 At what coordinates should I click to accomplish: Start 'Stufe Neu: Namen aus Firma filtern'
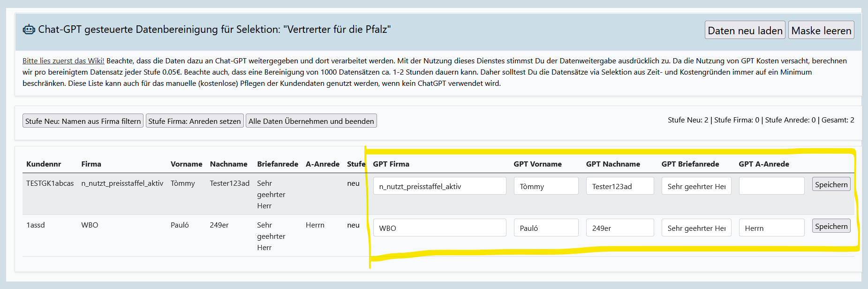83,121
